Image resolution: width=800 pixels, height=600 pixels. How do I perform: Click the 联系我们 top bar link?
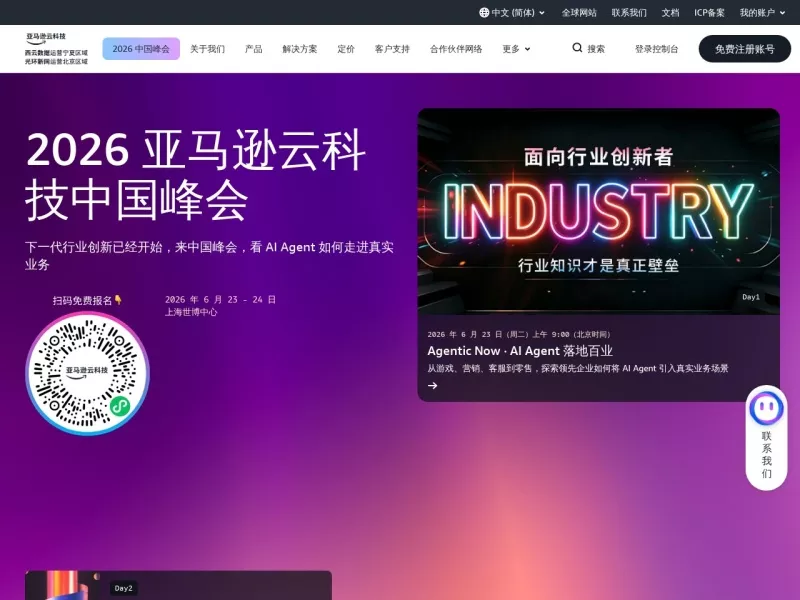tap(629, 13)
